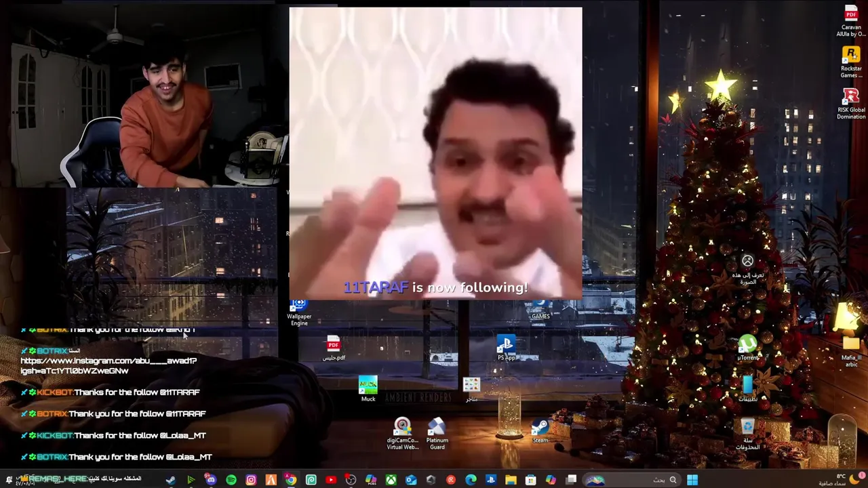Open Discord from the taskbar
Viewport: 868px width, 488px height.
211,480
